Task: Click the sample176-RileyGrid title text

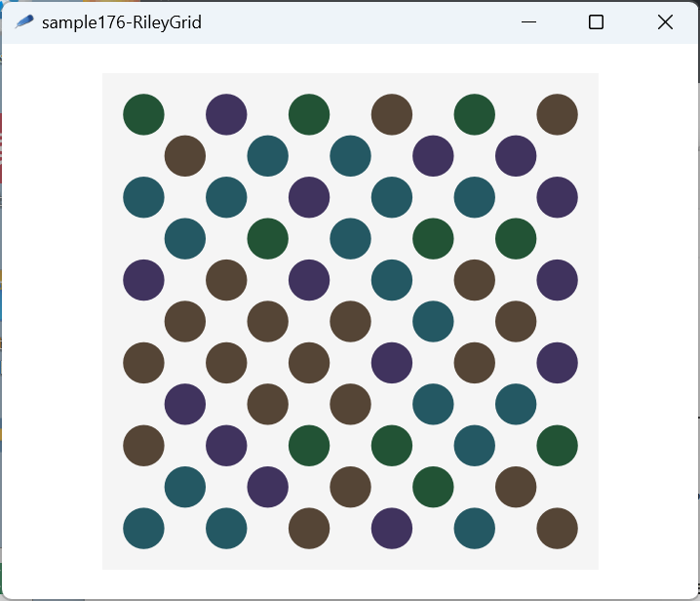Action: point(122,22)
